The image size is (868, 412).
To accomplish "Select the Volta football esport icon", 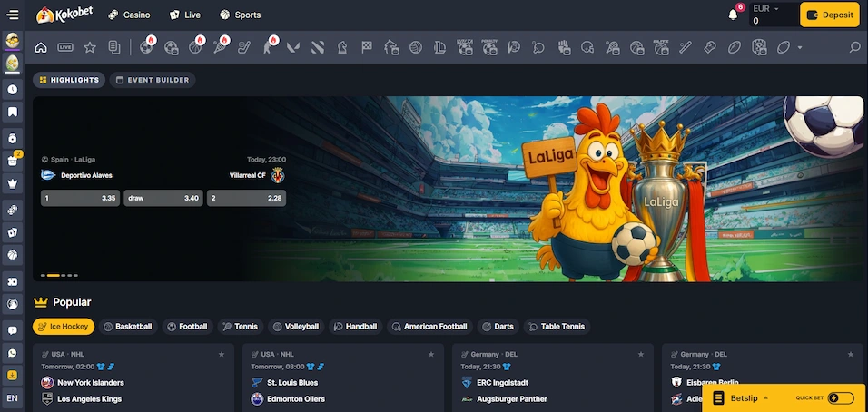I will 465,47.
